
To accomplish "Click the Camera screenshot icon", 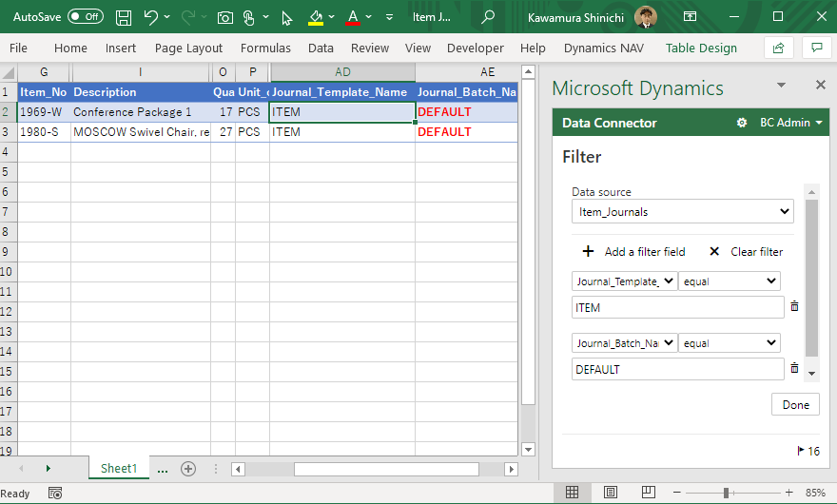I will [x=225, y=18].
